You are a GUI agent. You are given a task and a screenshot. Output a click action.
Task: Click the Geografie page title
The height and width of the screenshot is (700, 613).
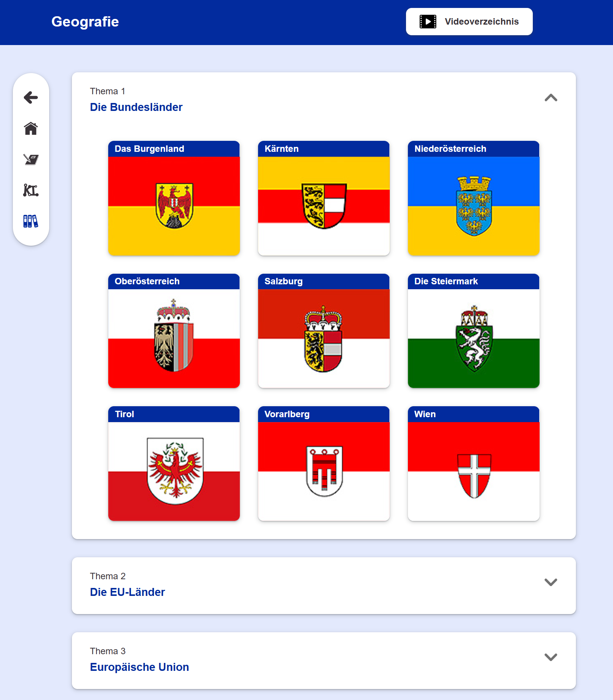(85, 22)
